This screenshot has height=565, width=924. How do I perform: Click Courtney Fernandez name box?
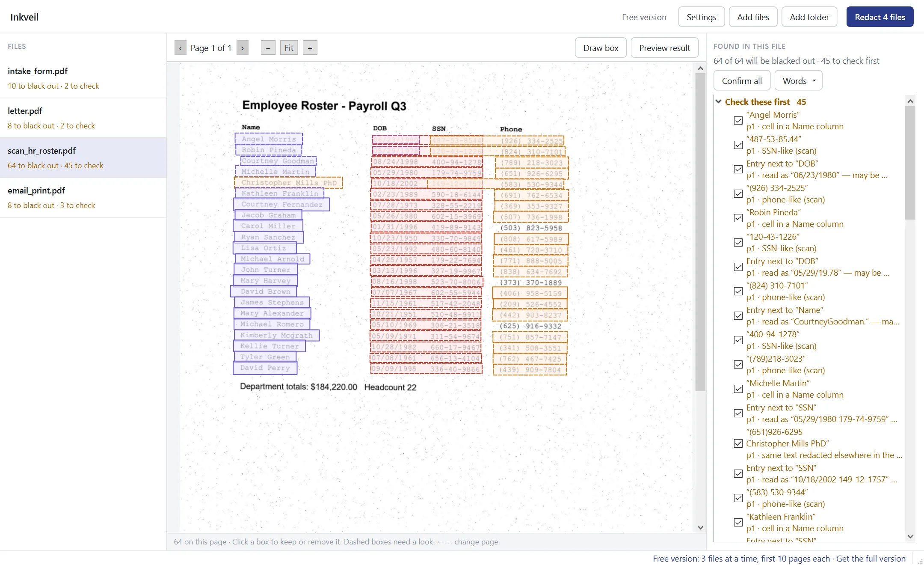click(x=281, y=205)
